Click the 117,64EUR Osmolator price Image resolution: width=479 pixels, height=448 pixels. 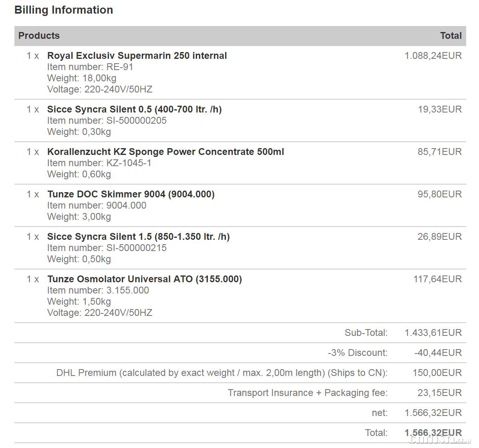pyautogui.click(x=437, y=279)
